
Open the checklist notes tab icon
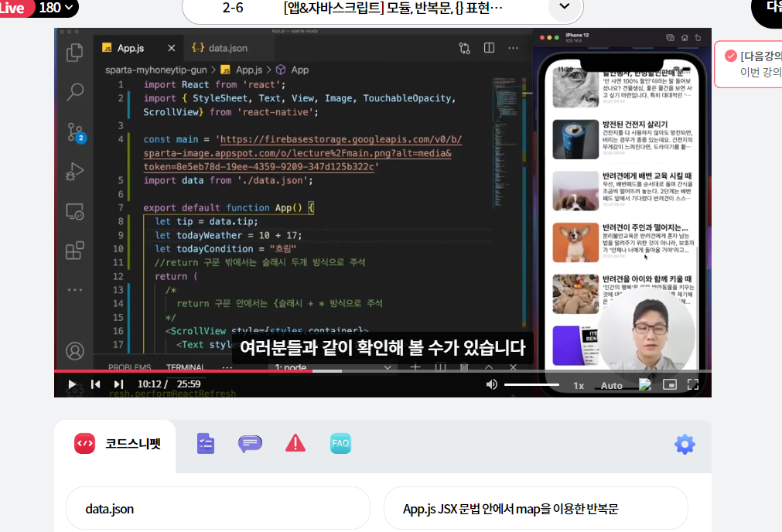tap(206, 444)
